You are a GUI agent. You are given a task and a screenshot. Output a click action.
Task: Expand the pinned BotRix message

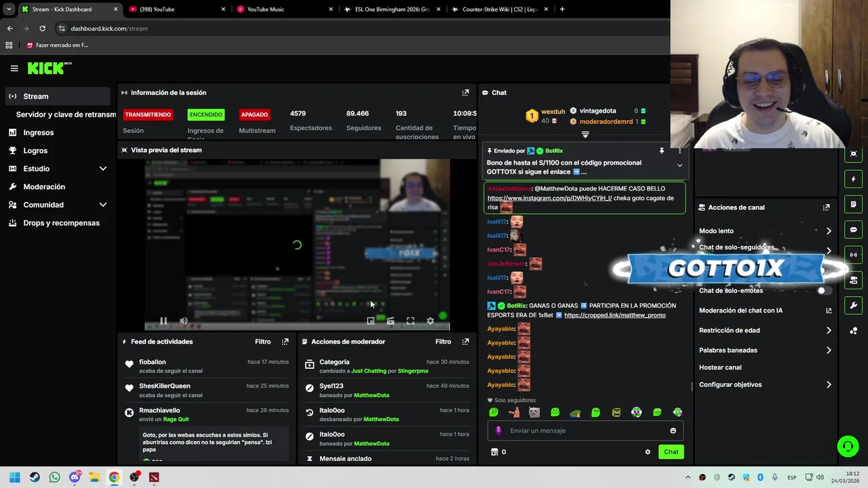point(679,165)
